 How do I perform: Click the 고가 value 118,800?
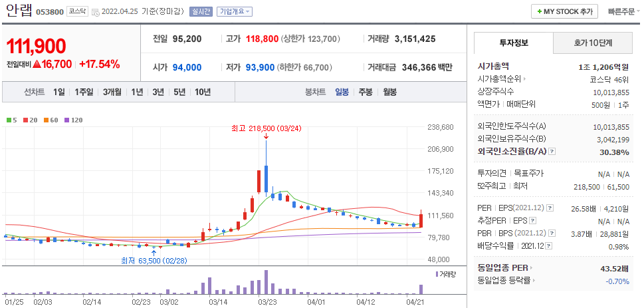tap(263, 39)
